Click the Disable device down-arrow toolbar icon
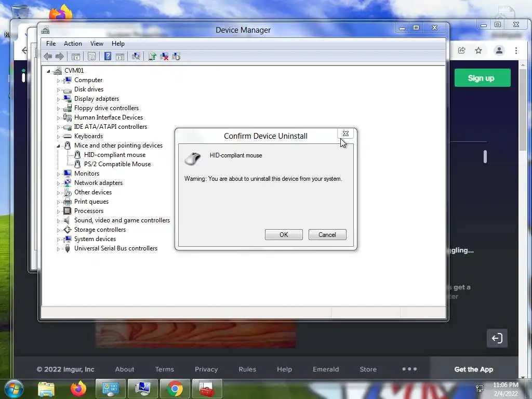 tap(176, 56)
